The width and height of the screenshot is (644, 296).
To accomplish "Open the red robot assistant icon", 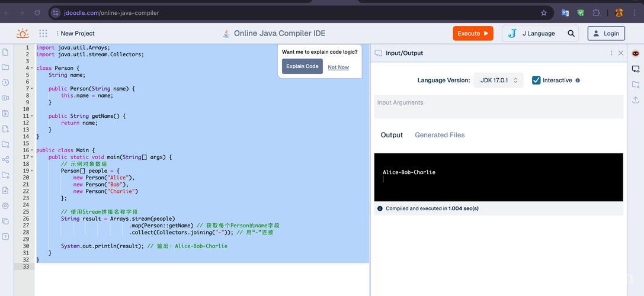I will click(x=635, y=53).
